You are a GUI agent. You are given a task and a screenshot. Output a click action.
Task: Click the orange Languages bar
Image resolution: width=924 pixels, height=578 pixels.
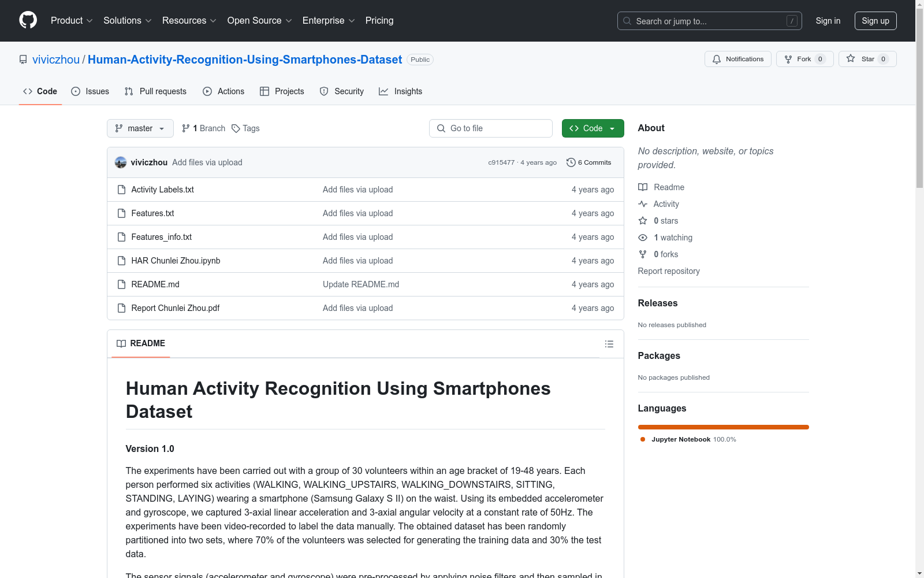point(724,427)
